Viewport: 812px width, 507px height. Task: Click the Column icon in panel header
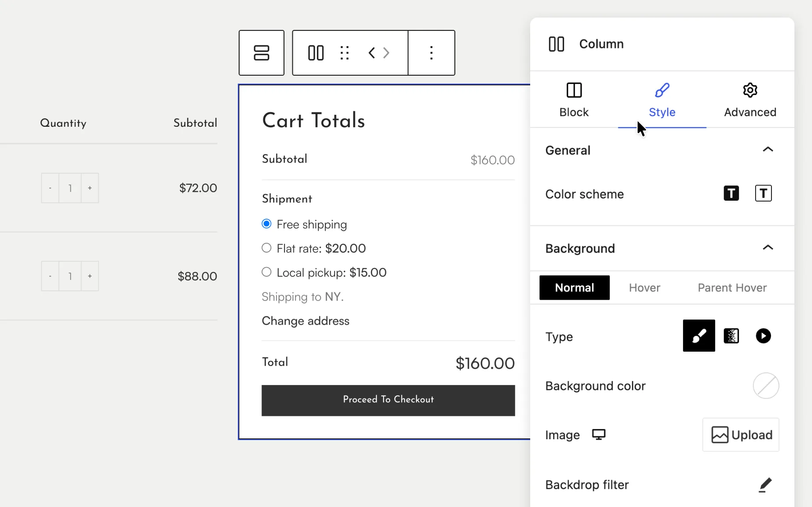click(x=557, y=44)
